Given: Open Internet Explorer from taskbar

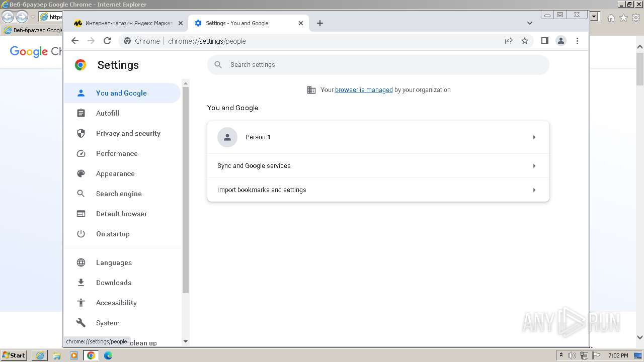Looking at the screenshot, I should 40,355.
